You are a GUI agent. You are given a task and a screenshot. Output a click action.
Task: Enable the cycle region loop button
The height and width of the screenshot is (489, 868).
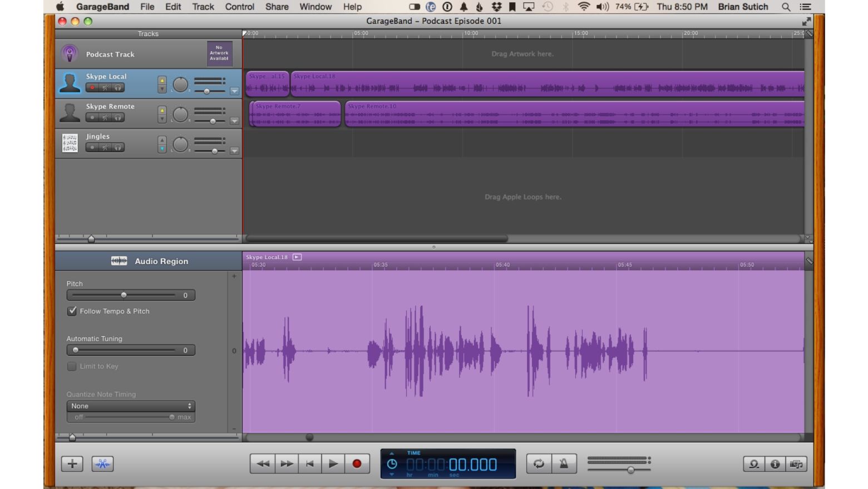tap(539, 464)
